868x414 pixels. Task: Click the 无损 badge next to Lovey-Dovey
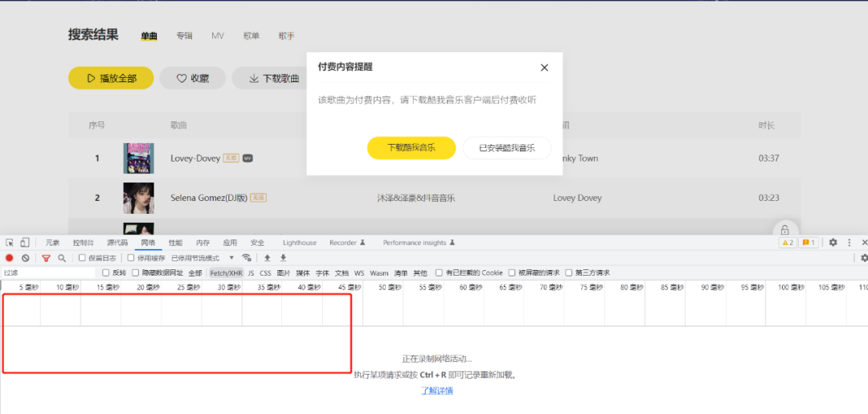(x=231, y=158)
